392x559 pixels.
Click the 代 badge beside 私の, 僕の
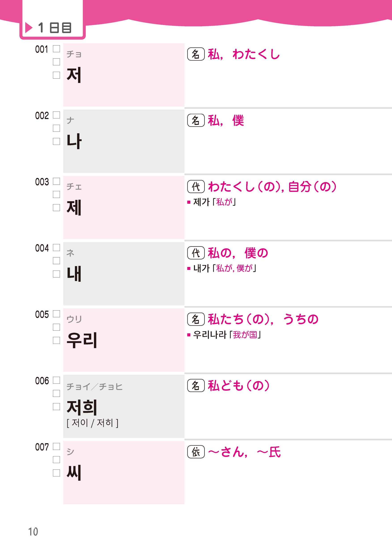click(196, 253)
